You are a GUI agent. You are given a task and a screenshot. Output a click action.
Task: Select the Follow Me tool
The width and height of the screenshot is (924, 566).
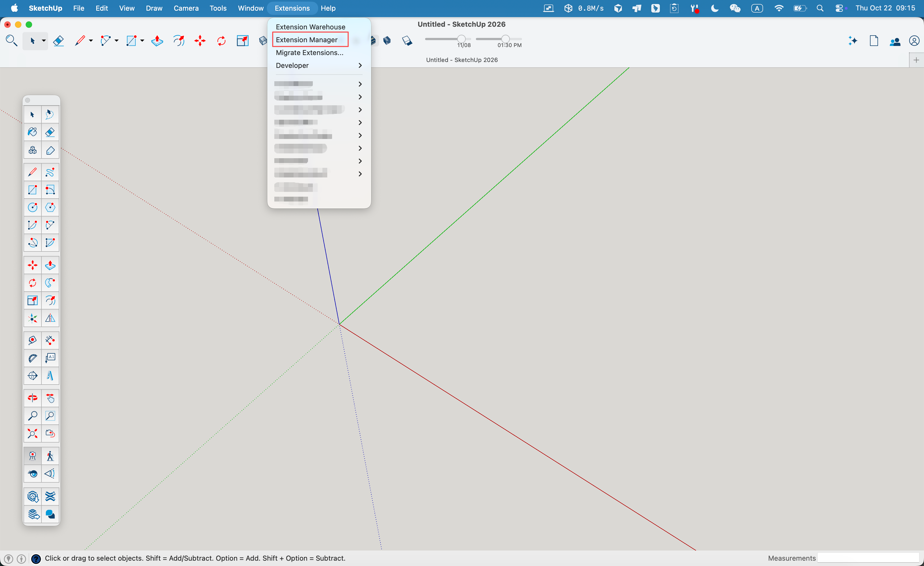point(50,283)
